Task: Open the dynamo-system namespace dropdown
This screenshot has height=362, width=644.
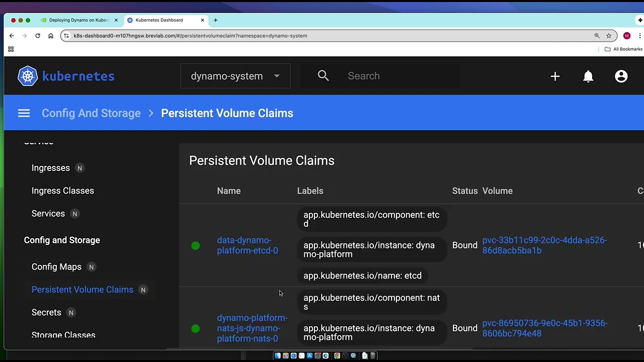Action: 235,76
